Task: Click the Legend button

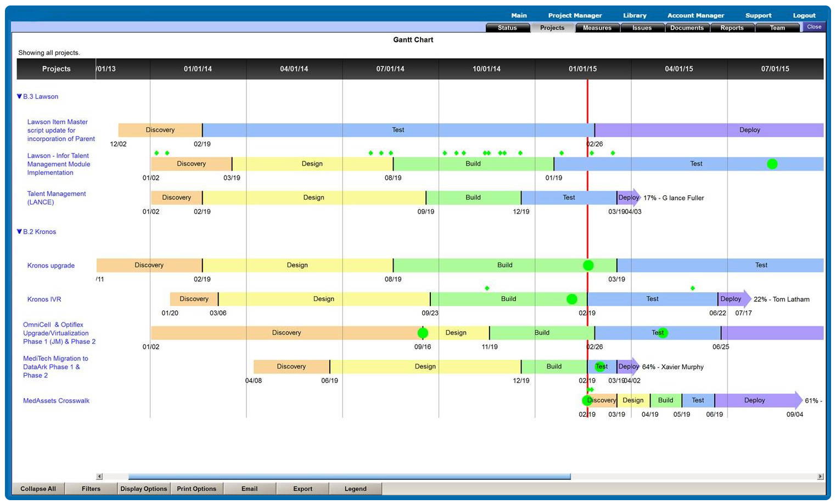Action: [x=355, y=489]
